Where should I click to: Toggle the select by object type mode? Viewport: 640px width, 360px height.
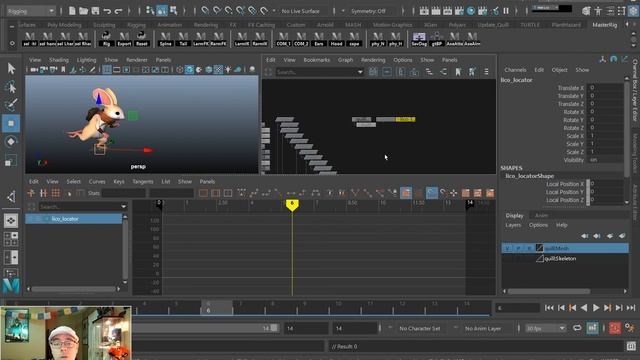162,11
